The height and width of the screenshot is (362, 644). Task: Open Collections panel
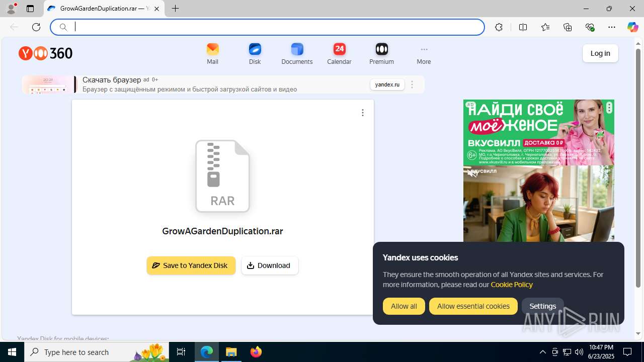click(x=568, y=27)
